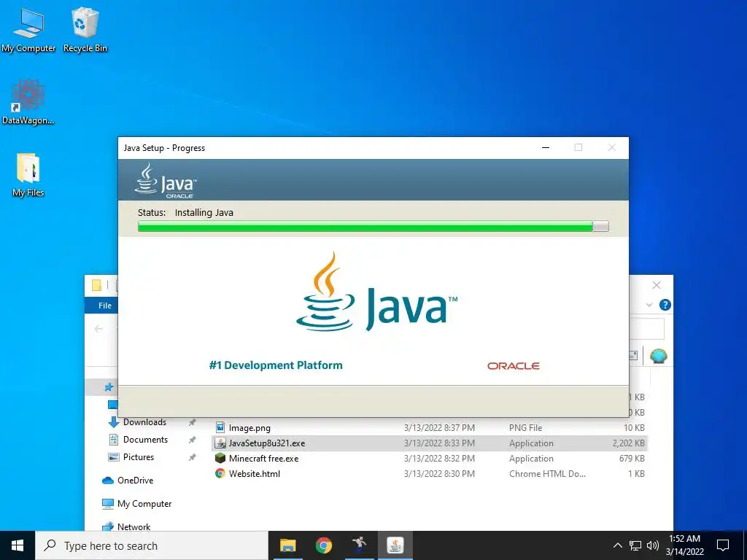This screenshot has width=747, height=560.
Task: Click the seashell icon in File Explorer
Action: tap(659, 356)
